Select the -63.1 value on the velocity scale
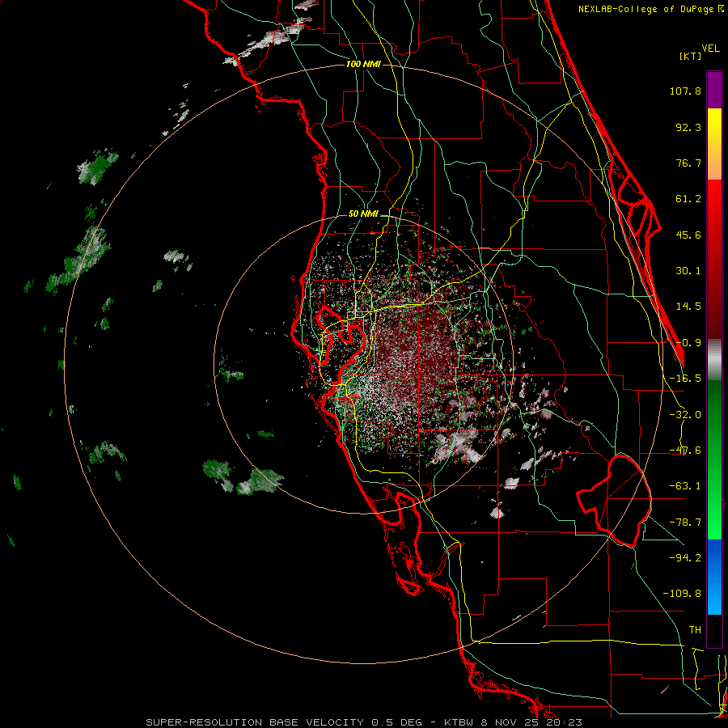 click(x=685, y=486)
